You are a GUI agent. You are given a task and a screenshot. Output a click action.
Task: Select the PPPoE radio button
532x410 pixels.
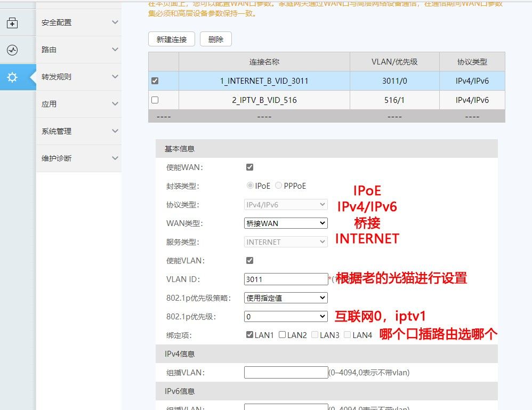(x=278, y=186)
